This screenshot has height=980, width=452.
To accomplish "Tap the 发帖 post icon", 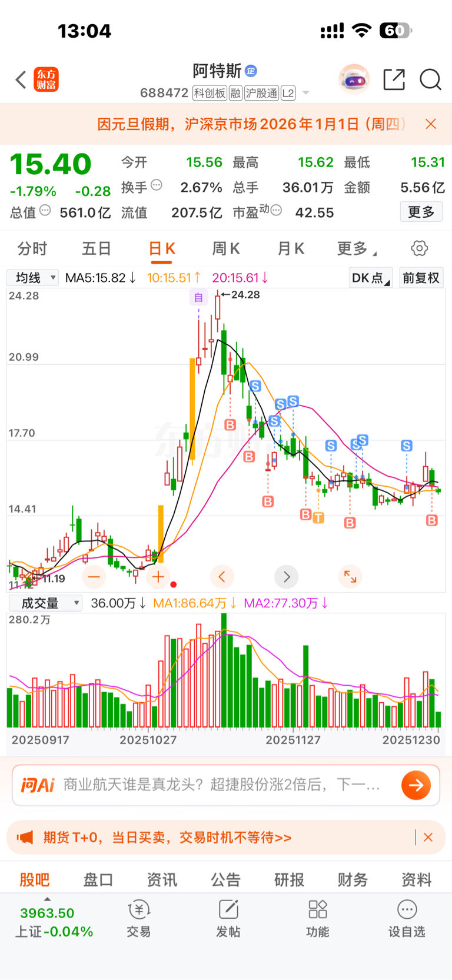I will (x=228, y=919).
